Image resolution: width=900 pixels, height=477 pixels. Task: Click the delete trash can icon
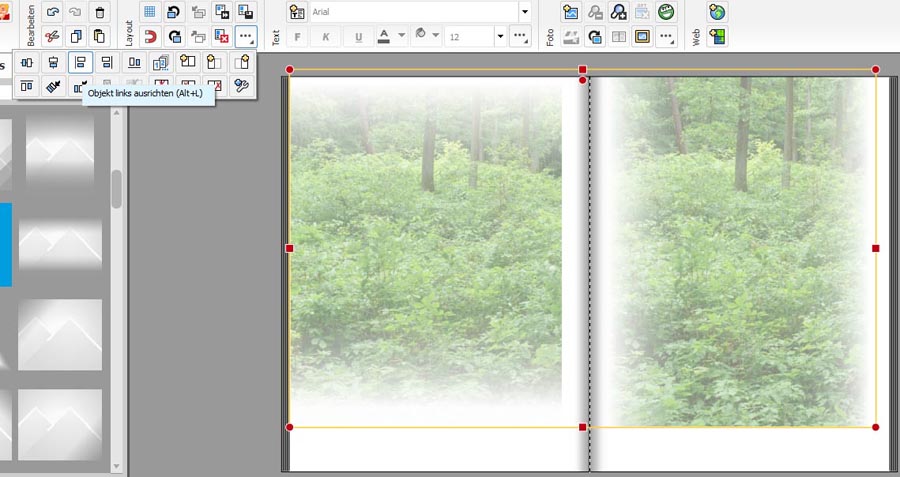(99, 12)
